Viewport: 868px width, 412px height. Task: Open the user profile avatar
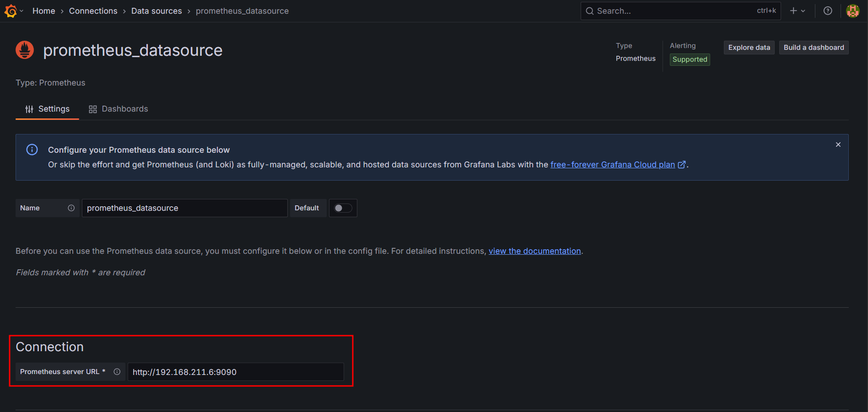pos(852,11)
